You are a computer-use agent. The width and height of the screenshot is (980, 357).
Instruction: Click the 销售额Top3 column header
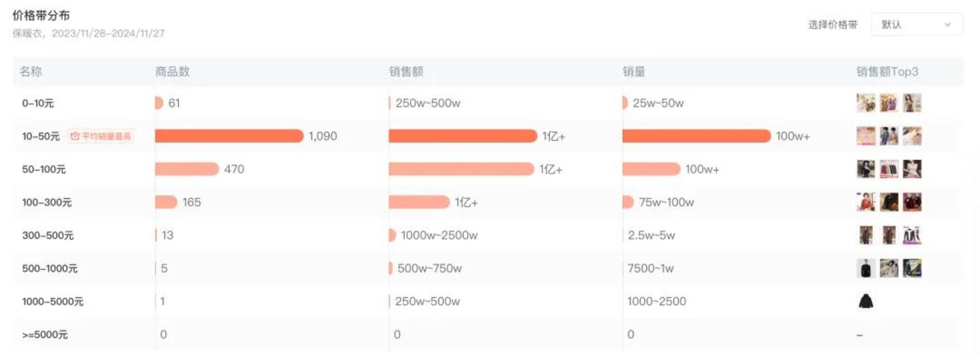pos(887,72)
